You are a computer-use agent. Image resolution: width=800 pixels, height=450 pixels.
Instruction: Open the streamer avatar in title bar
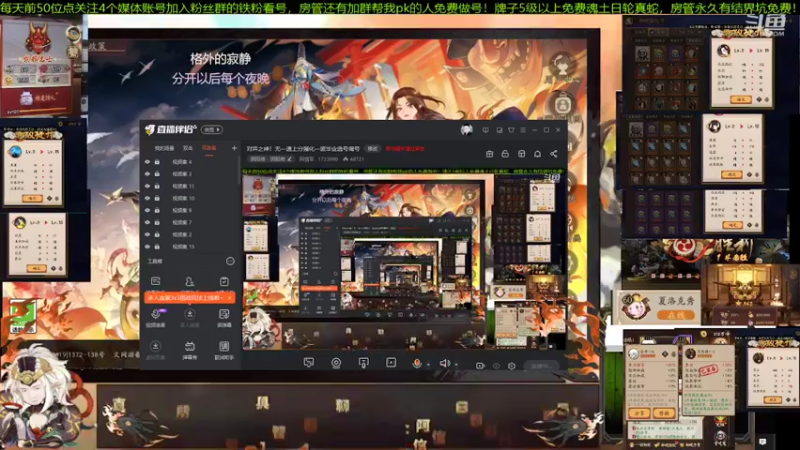pos(466,130)
